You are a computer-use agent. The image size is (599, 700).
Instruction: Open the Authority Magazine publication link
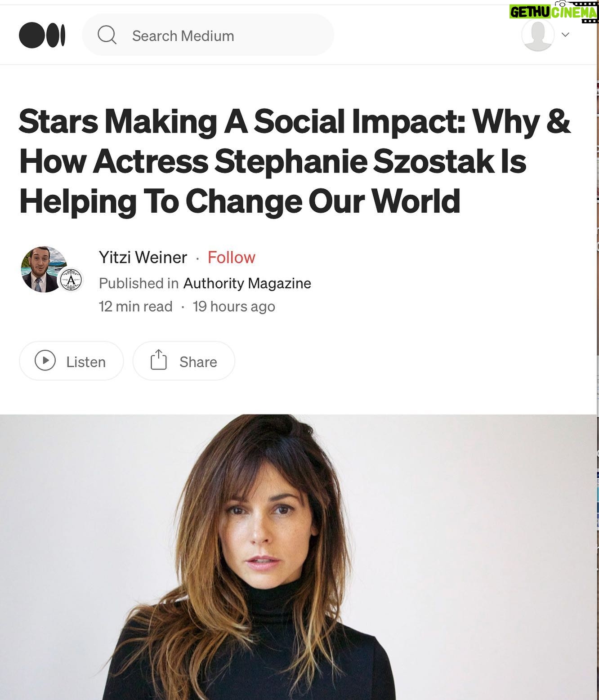(x=247, y=283)
